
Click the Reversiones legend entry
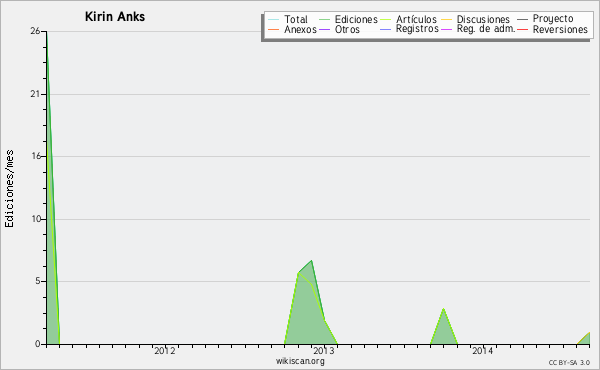[553, 29]
